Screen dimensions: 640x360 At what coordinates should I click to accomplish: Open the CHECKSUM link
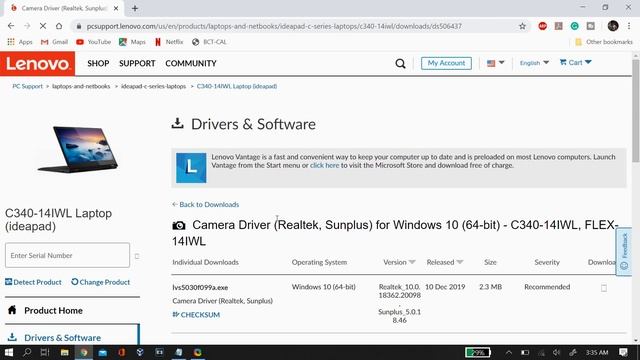[196, 315]
